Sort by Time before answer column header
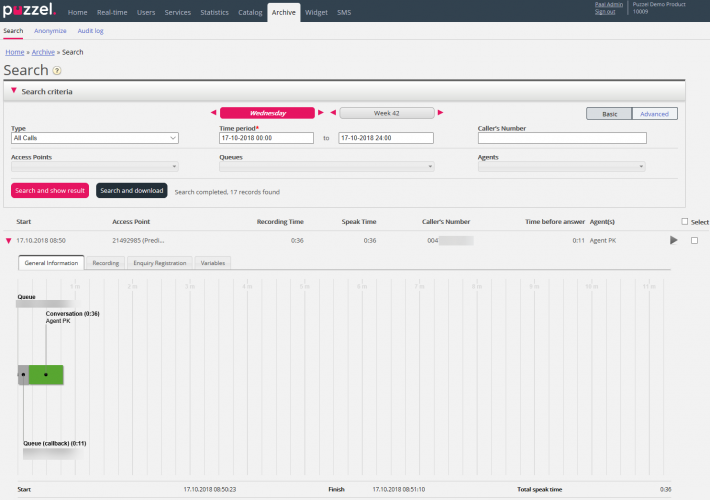This screenshot has height=500, width=710. click(x=555, y=221)
